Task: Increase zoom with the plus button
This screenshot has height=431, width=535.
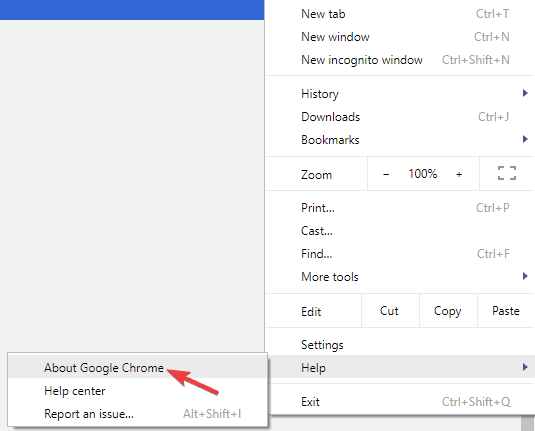Action: 459,174
